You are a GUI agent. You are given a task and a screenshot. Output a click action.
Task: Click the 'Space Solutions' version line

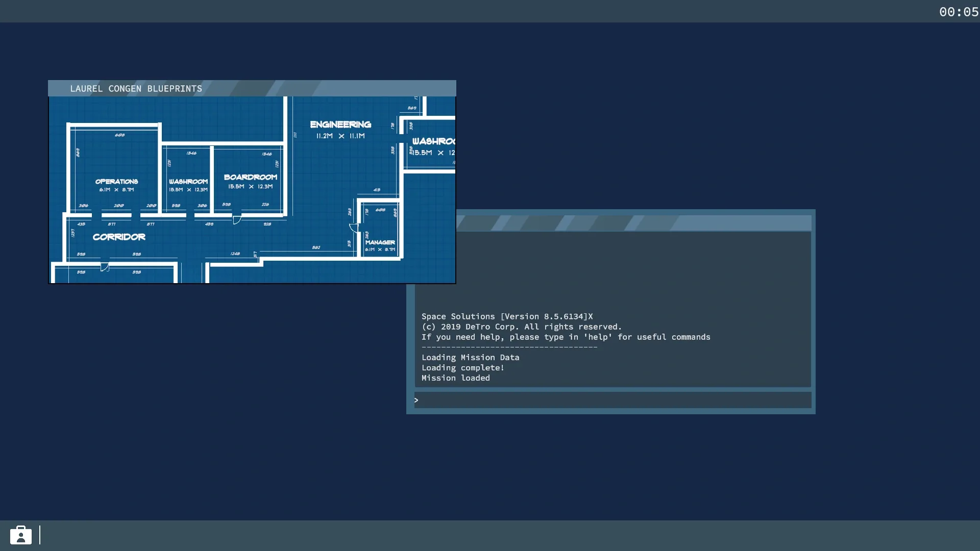click(x=507, y=317)
